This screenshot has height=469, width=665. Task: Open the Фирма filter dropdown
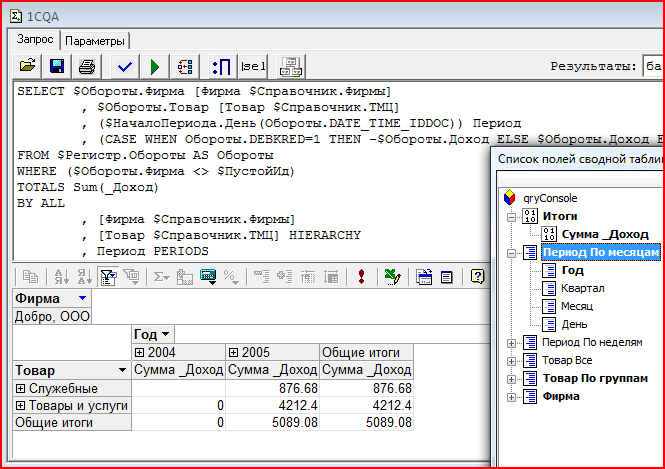[x=81, y=299]
